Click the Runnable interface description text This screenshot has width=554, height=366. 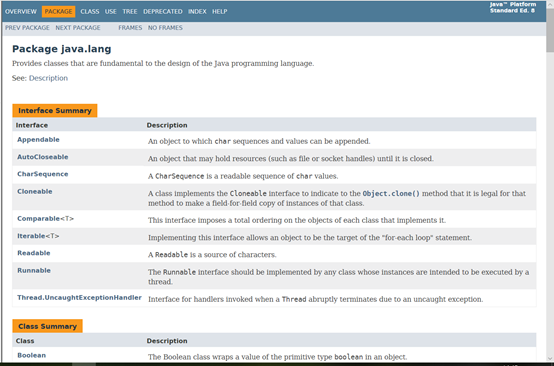(338, 277)
